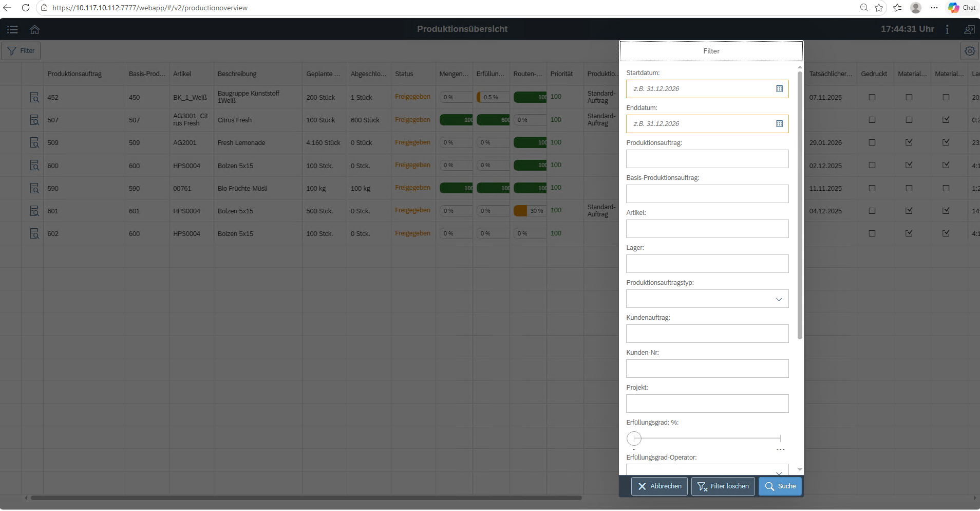Click Filter löschen button
Image resolution: width=980 pixels, height=511 pixels.
coord(723,486)
